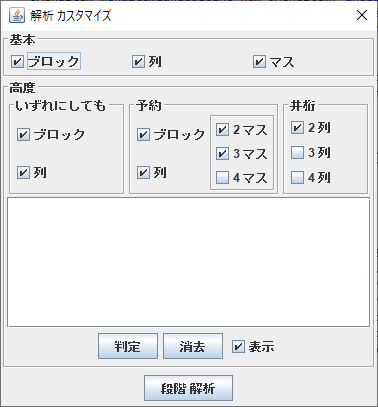Screen dimensions: 378x407
Task: Close the 解析 カスタマイズ window
Action: (362, 15)
